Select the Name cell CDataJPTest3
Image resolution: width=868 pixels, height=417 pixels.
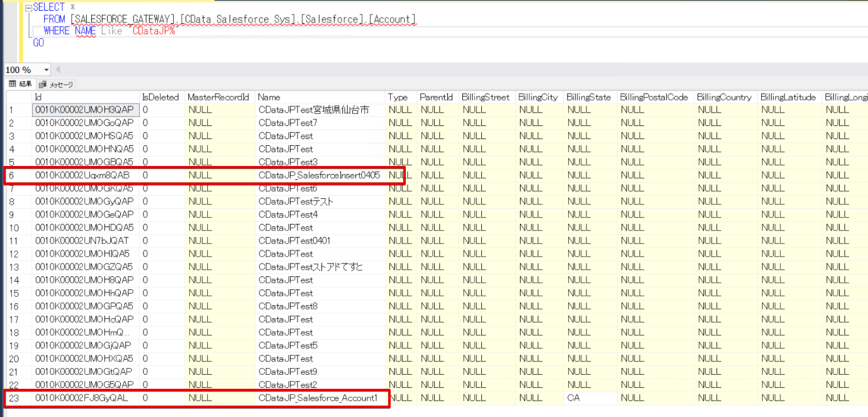tap(320, 162)
